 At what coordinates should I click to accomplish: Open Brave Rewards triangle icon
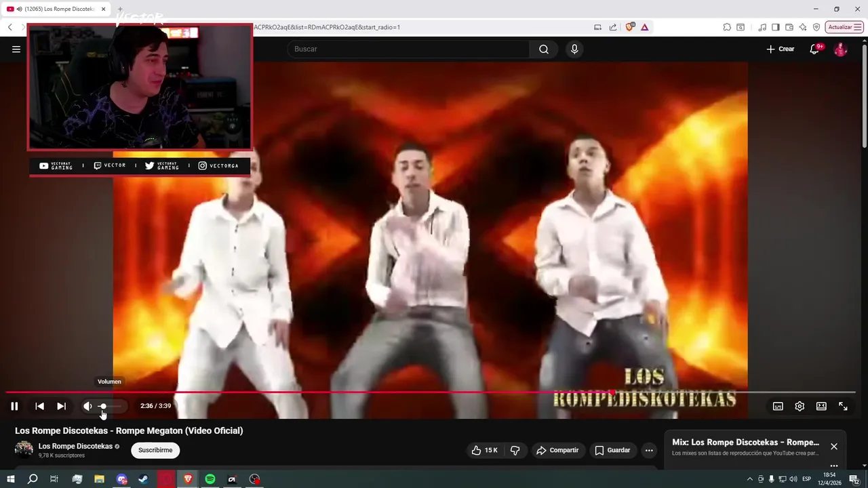click(x=644, y=27)
